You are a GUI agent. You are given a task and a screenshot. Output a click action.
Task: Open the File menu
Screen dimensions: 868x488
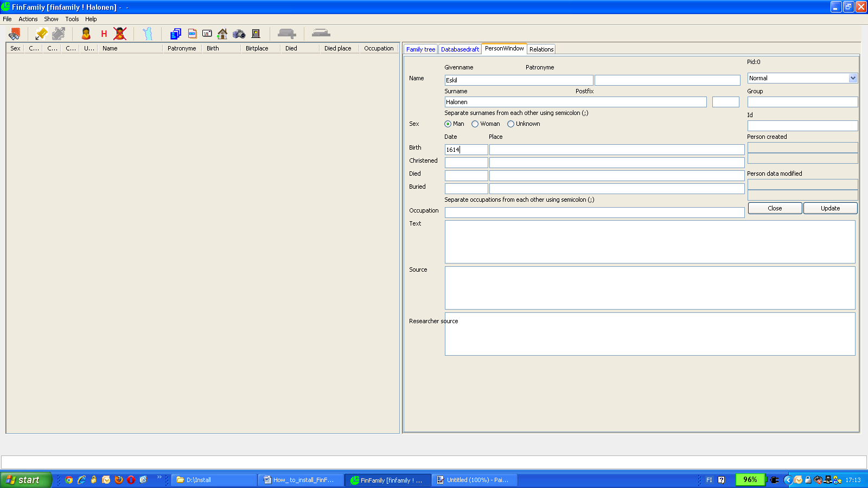click(x=7, y=19)
